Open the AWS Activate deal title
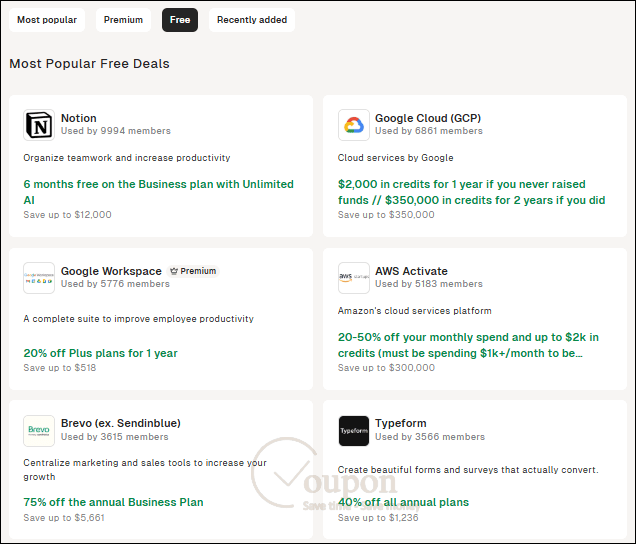 point(411,271)
